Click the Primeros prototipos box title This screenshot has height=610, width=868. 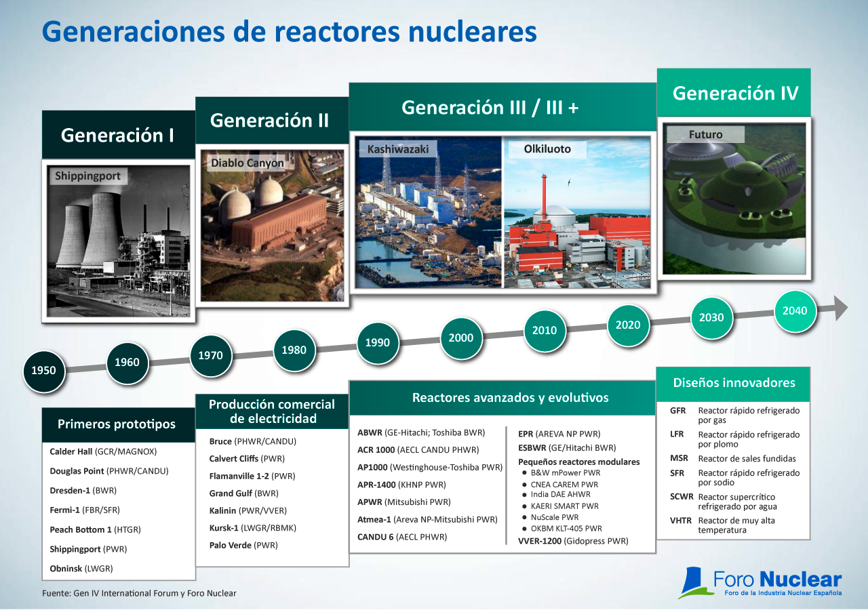(x=118, y=424)
